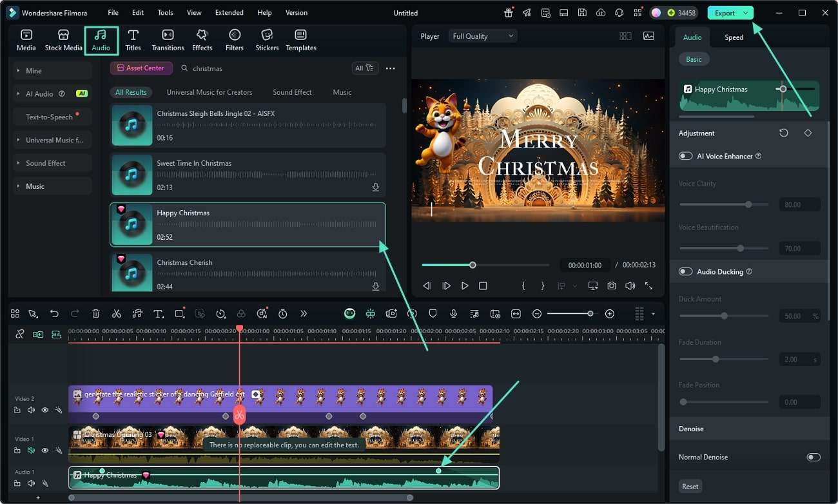
Task: Open the Effects panel
Action: click(x=202, y=40)
